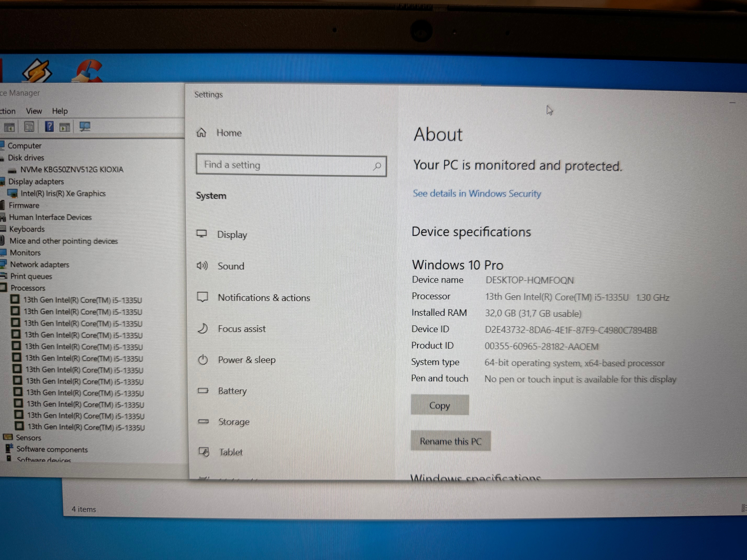
Task: Click the Tablet icon in Settings sidebar
Action: [x=204, y=452]
